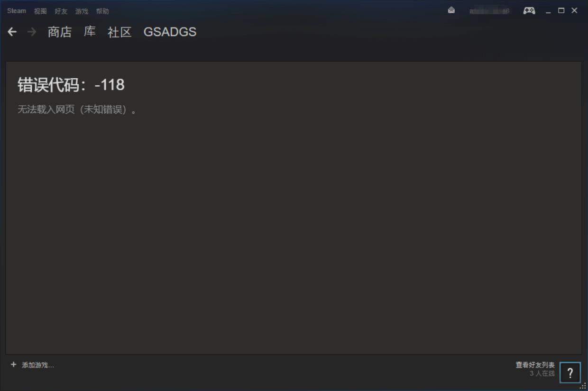The image size is (588, 391).
Task: Go back with the left arrow
Action: [12, 32]
